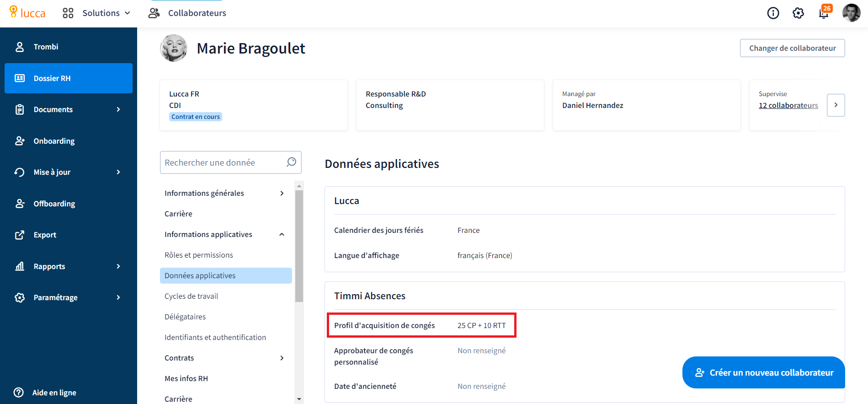Select Données applicatives item
868x404 pixels.
coord(226,275)
